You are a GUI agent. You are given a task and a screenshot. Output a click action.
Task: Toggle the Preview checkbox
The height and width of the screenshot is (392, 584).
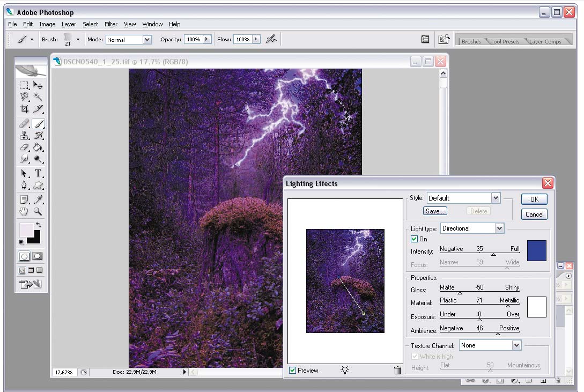(x=292, y=371)
